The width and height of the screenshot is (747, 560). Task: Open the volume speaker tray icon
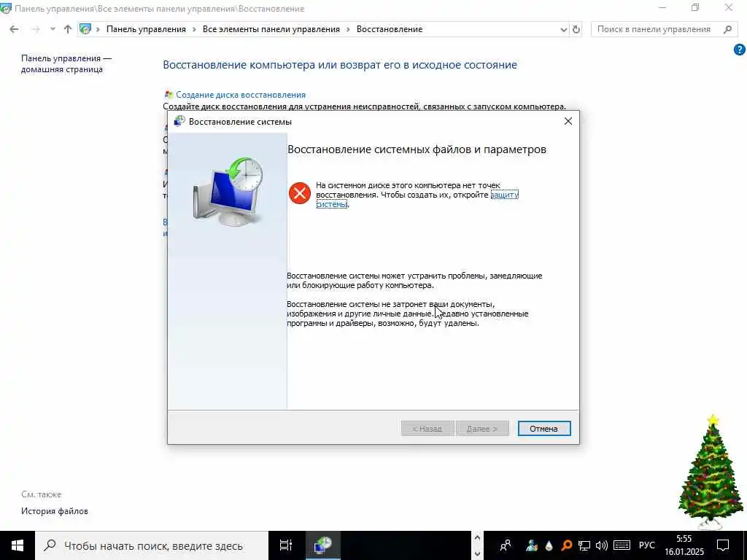point(602,545)
